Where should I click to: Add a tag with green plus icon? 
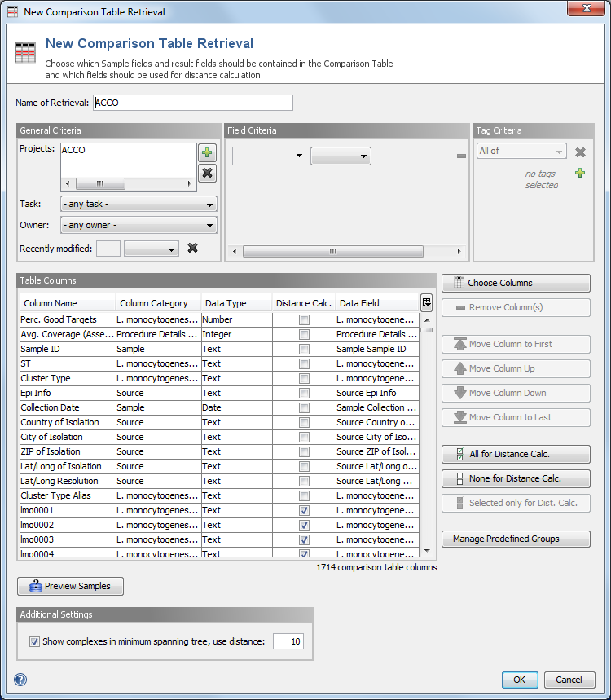(580, 173)
